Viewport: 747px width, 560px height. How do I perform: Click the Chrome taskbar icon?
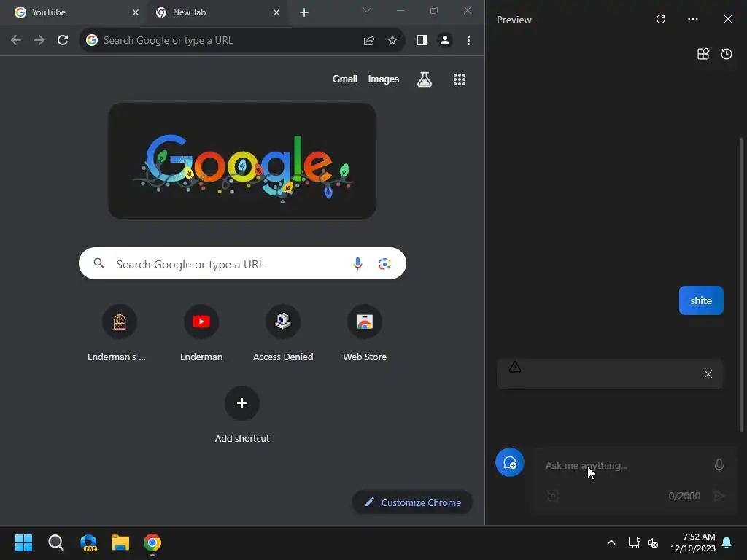152,542
